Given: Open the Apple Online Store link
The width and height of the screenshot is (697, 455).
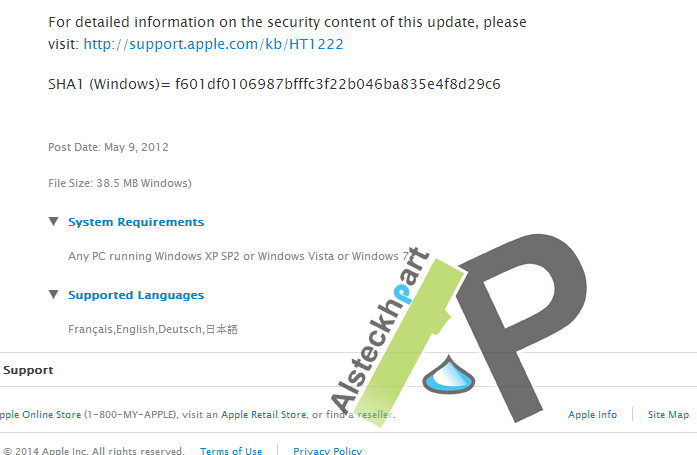Looking at the screenshot, I should (x=40, y=415).
